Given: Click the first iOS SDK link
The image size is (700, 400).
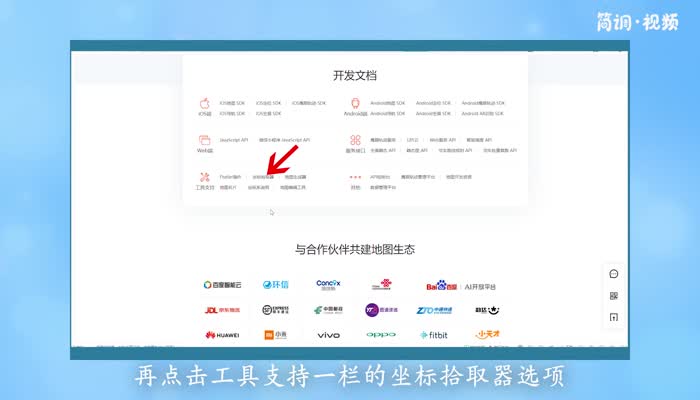Looking at the screenshot, I should (232, 103).
